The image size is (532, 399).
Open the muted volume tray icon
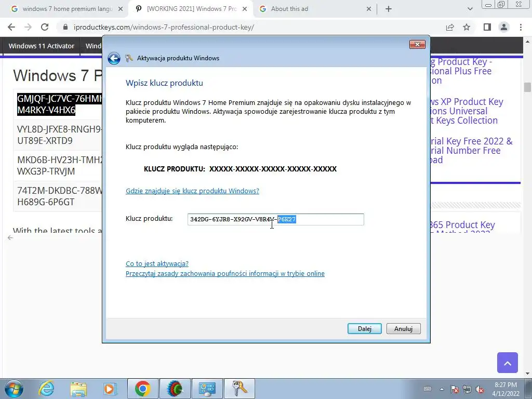(480, 389)
